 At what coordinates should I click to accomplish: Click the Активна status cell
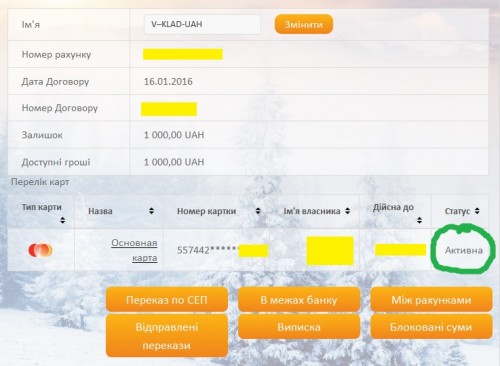pos(464,250)
